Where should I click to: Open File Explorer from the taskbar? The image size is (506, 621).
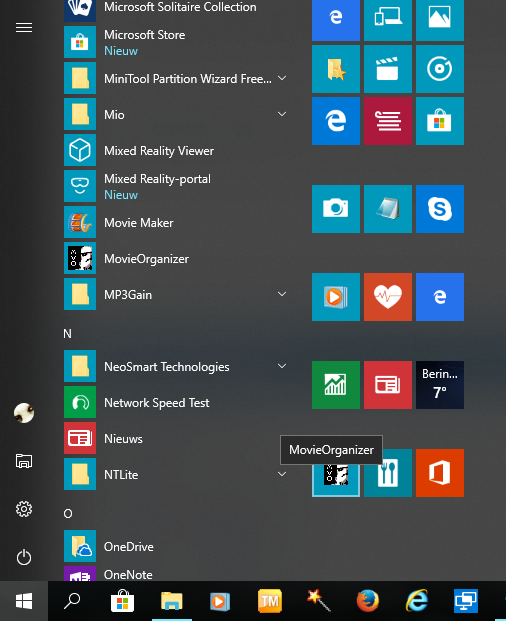click(172, 601)
